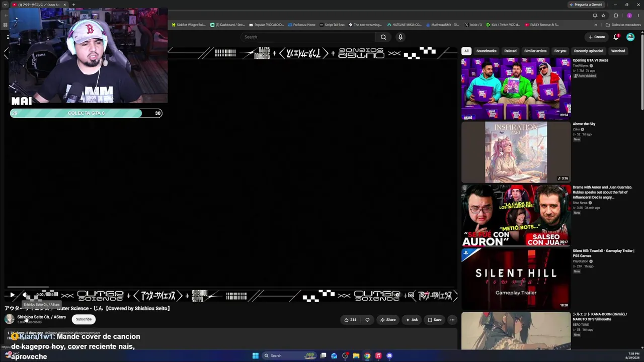This screenshot has height=362, width=644.
Task: Open the browser extensions puzzle icon
Action: (x=616, y=16)
